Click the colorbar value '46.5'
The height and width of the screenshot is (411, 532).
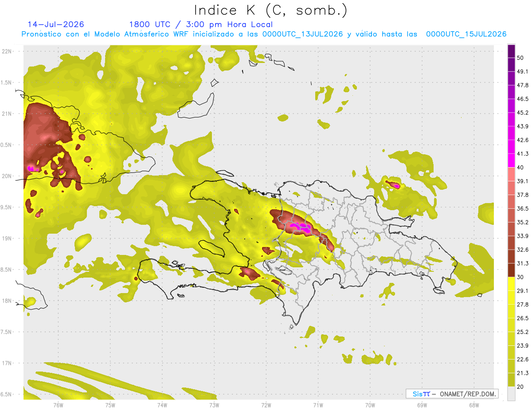coord(522,99)
